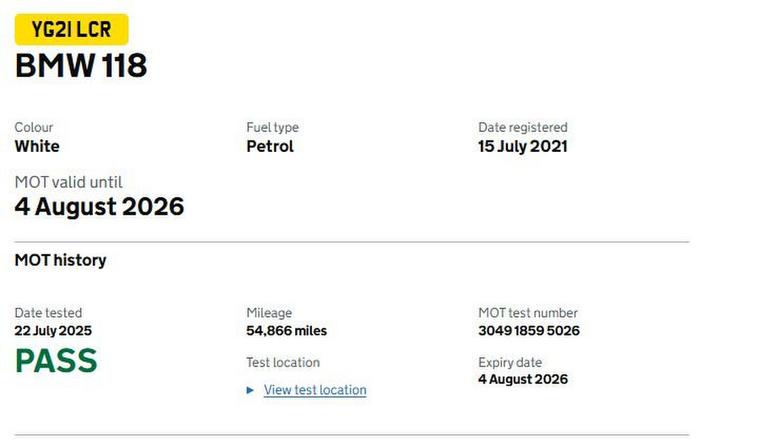The height and width of the screenshot is (446, 759).
Task: Select the 22 July 2025 test date
Action: point(53,331)
